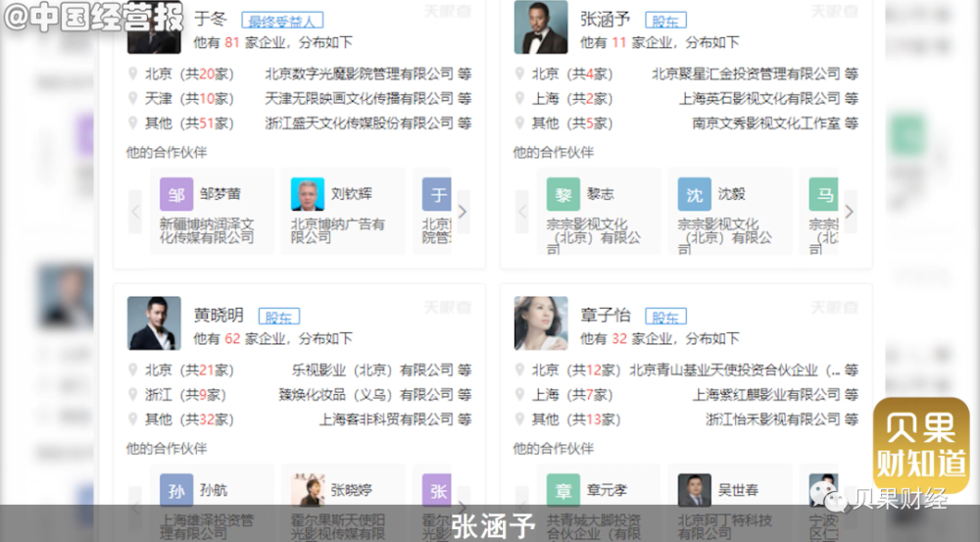The height and width of the screenshot is (542, 980).
Task: Click partner name 张晓婷
Action: point(351,490)
